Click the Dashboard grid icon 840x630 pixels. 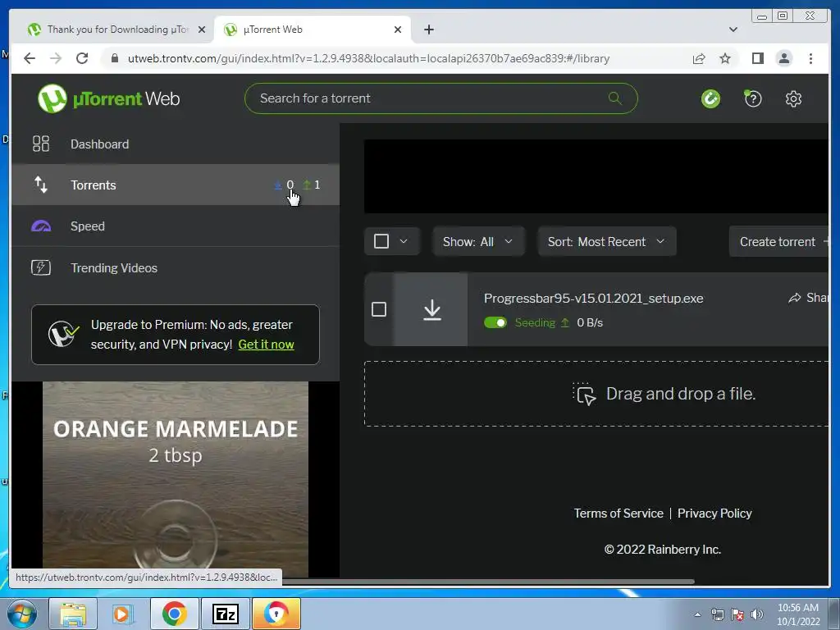click(41, 144)
